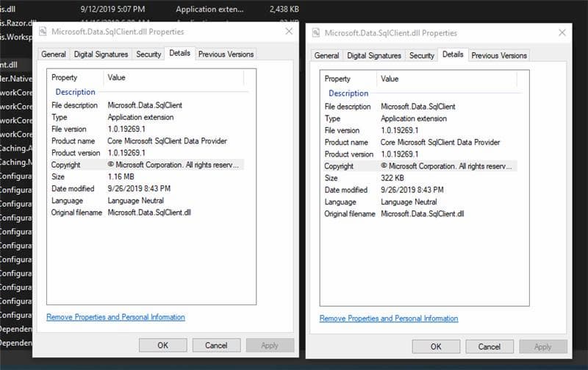Click Description group header in right window
The height and width of the screenshot is (370, 588).
[x=348, y=94]
